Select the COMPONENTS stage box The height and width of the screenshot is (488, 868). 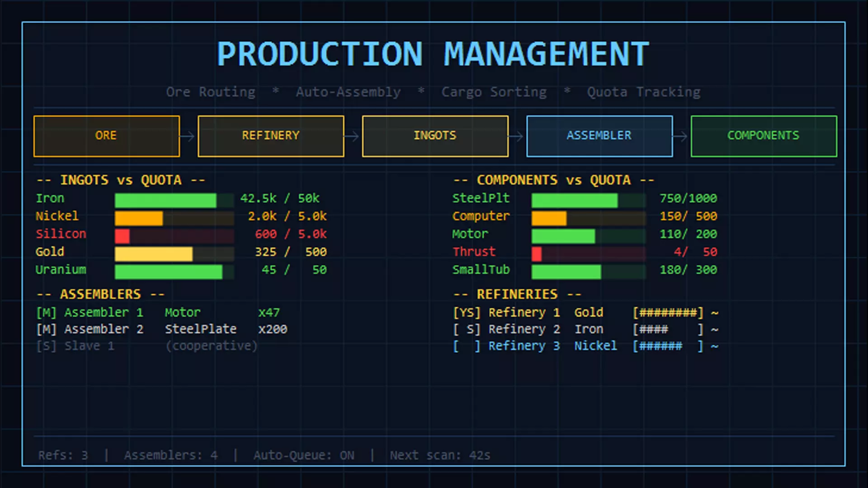pos(763,136)
